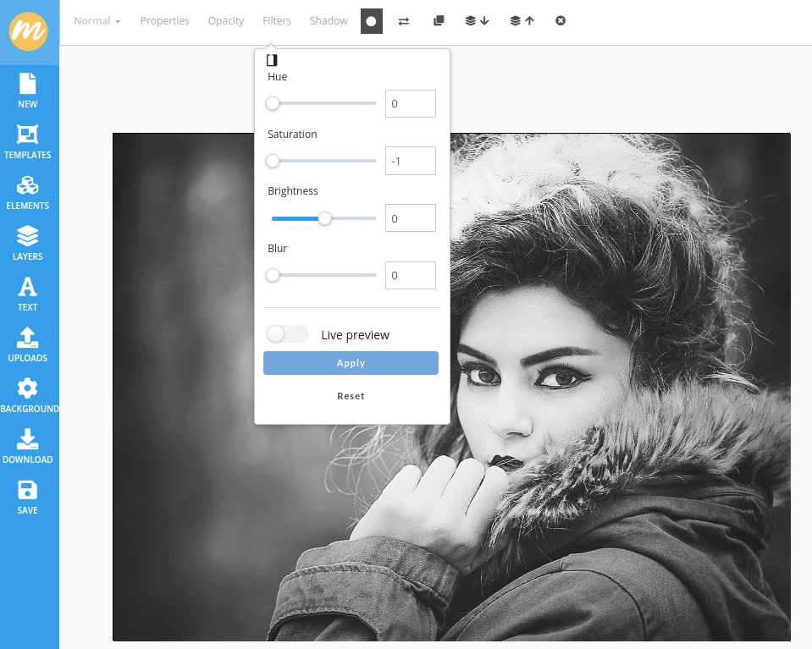Image resolution: width=812 pixels, height=649 pixels.
Task: Open the Shadow menu
Action: (x=329, y=21)
